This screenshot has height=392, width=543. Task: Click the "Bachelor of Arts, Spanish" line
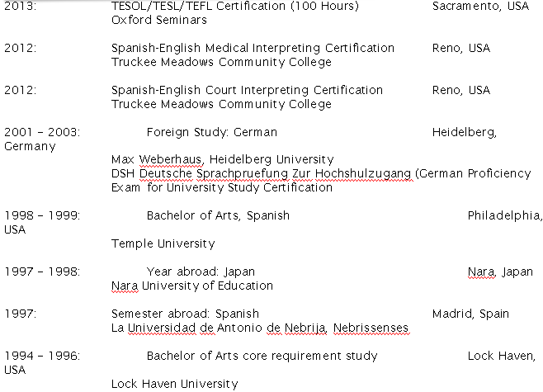pyautogui.click(x=218, y=215)
